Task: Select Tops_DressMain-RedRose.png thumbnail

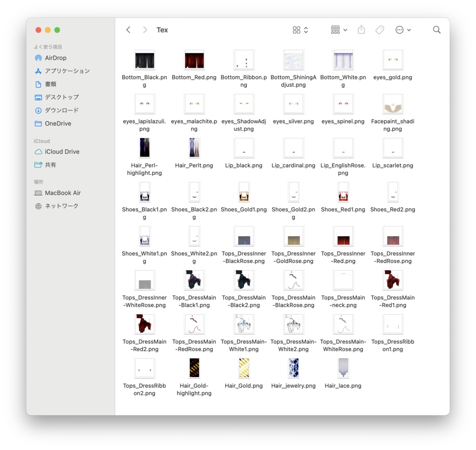Action: click(x=194, y=324)
